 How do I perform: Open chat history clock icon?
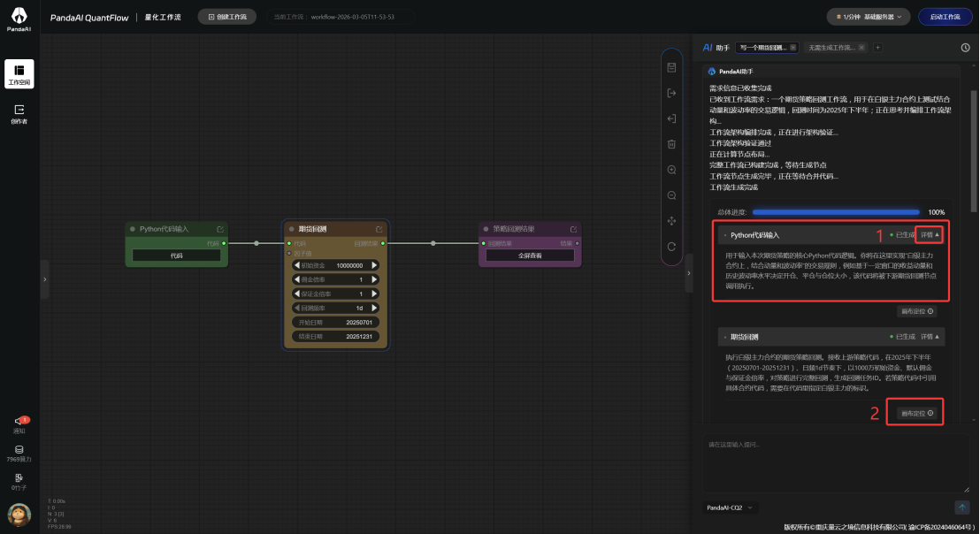click(965, 48)
